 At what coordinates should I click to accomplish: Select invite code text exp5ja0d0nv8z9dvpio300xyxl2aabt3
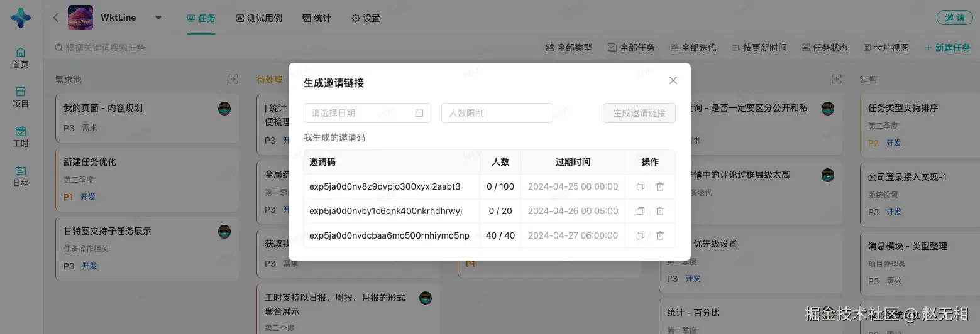(x=385, y=186)
